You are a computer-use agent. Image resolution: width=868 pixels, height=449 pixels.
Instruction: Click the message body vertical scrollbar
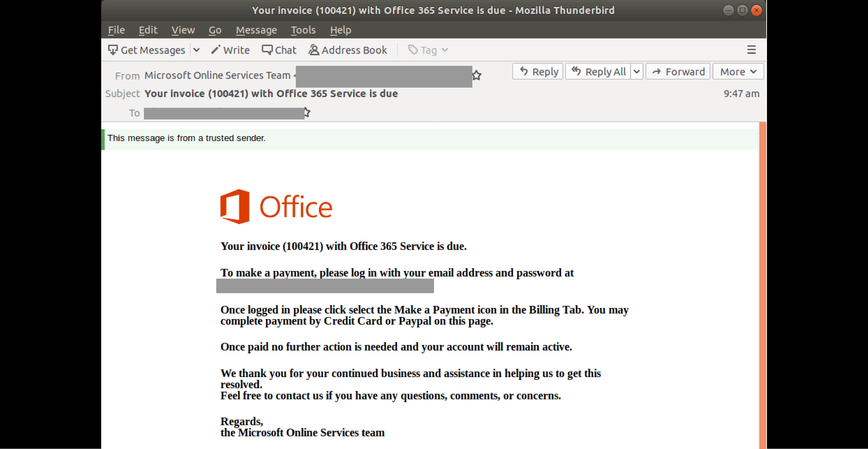(762, 285)
